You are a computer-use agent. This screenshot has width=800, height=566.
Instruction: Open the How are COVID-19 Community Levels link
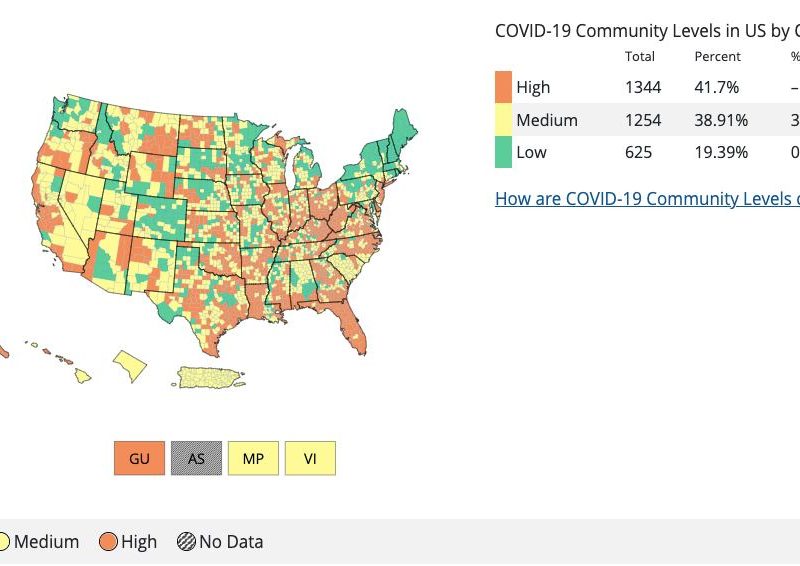(647, 198)
